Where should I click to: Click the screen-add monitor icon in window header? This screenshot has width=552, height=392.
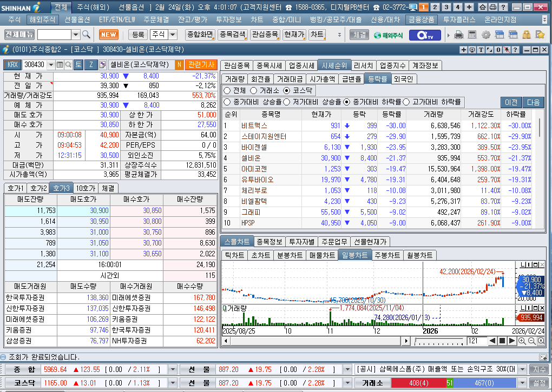[472, 50]
